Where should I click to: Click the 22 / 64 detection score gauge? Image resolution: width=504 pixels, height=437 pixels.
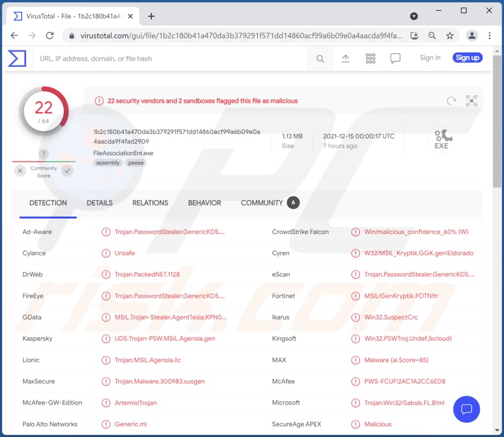43,111
